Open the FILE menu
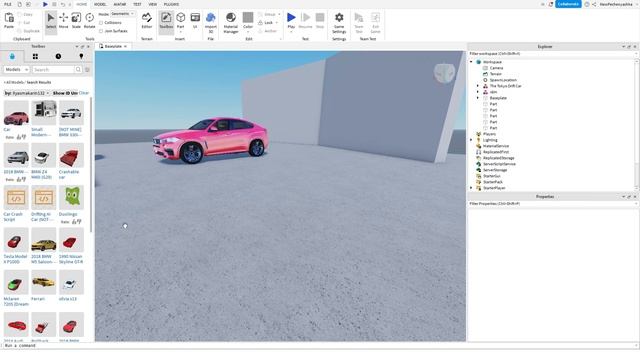The width and height of the screenshot is (640, 360). [x=8, y=4]
